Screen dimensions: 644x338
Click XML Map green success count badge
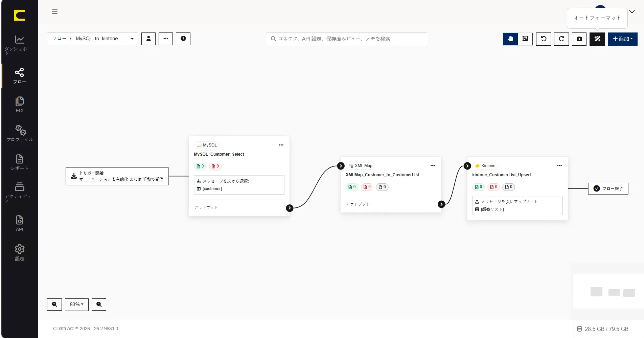pyautogui.click(x=352, y=187)
